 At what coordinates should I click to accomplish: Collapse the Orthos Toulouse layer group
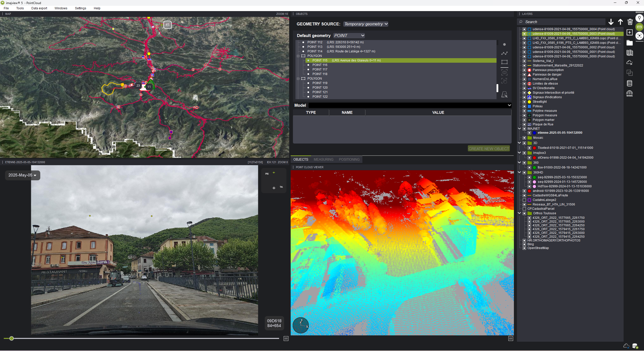[x=519, y=213]
